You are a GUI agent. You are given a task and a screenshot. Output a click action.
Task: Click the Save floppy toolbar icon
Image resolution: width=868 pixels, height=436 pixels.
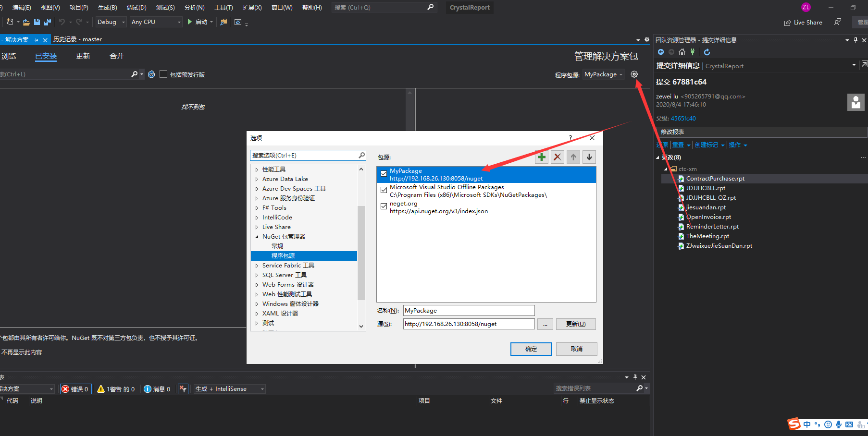(x=37, y=22)
